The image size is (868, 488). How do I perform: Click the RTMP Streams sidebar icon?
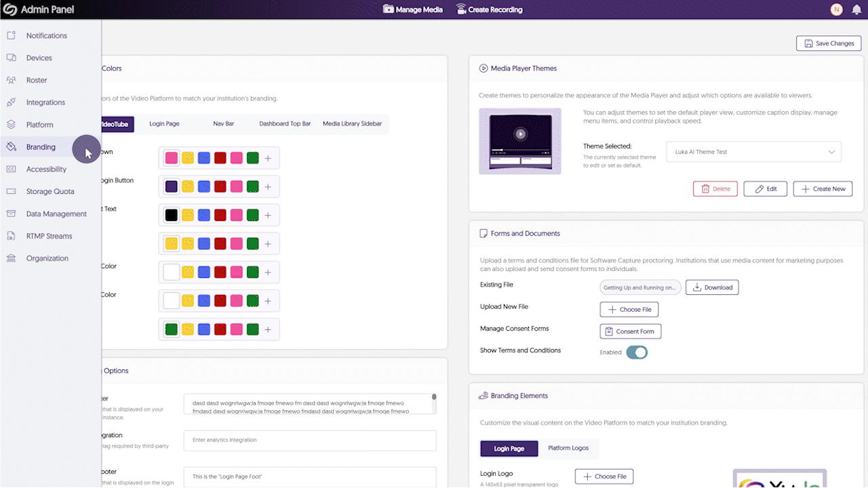(x=11, y=236)
